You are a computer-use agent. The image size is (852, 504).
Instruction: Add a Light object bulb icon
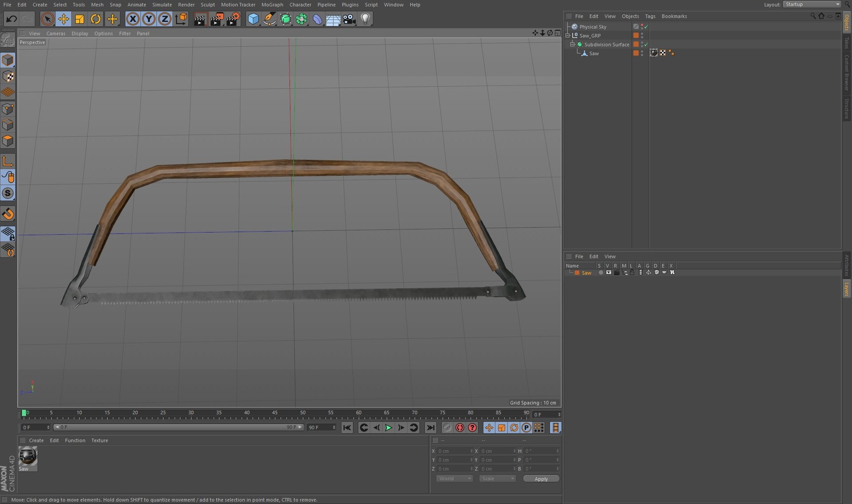click(365, 19)
